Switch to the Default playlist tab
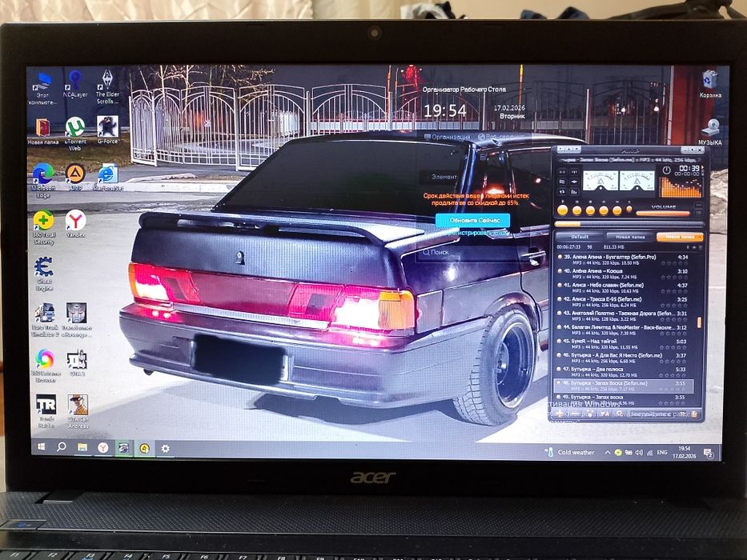 click(580, 236)
